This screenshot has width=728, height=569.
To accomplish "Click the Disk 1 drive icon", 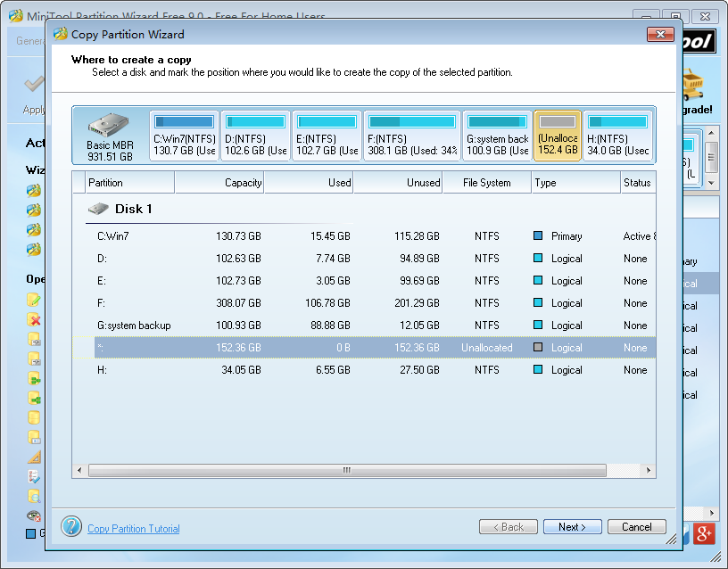I will (98, 209).
